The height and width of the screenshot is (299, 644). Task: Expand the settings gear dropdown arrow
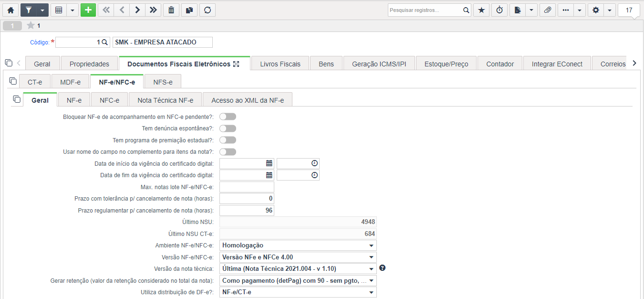610,10
